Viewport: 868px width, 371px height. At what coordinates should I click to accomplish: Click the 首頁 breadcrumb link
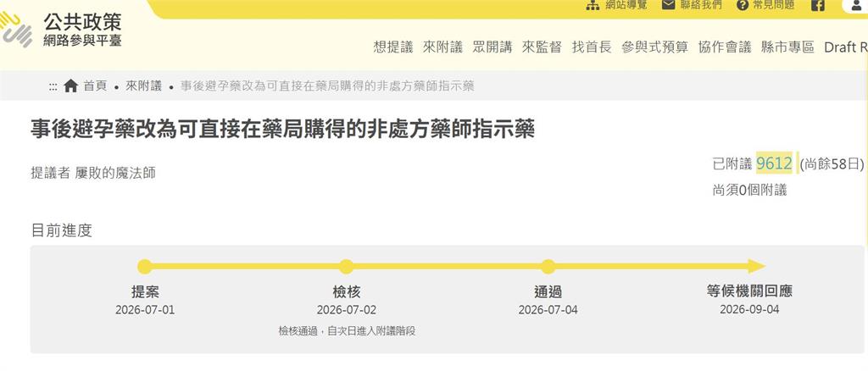point(95,86)
